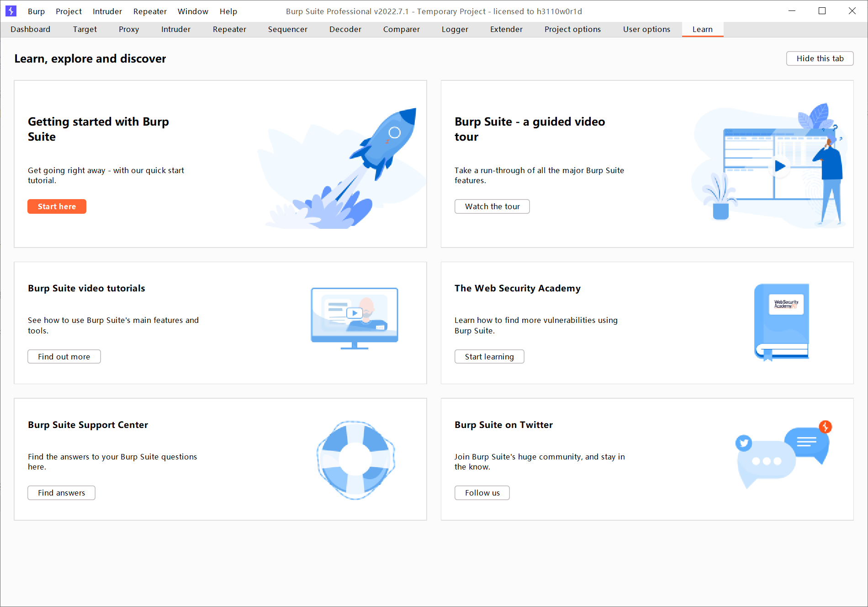This screenshot has height=607, width=868.
Task: Switch to the Decoder tab
Action: click(345, 29)
